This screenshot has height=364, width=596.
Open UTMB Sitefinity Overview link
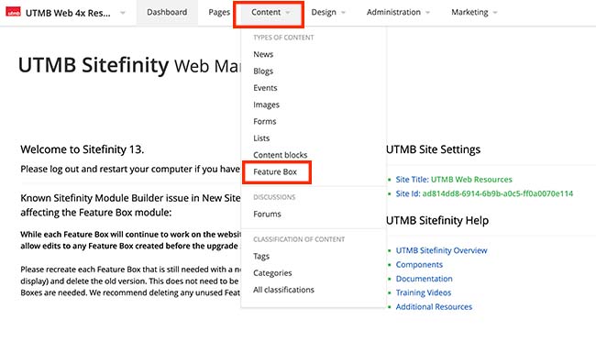tap(441, 250)
